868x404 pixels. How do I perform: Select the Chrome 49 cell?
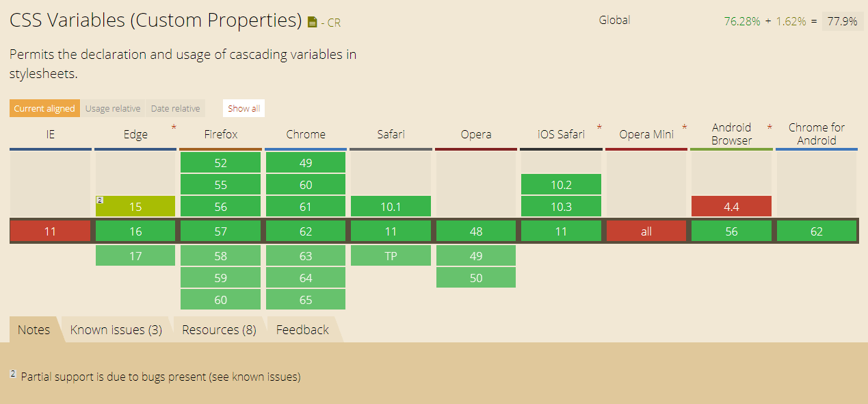tap(306, 163)
